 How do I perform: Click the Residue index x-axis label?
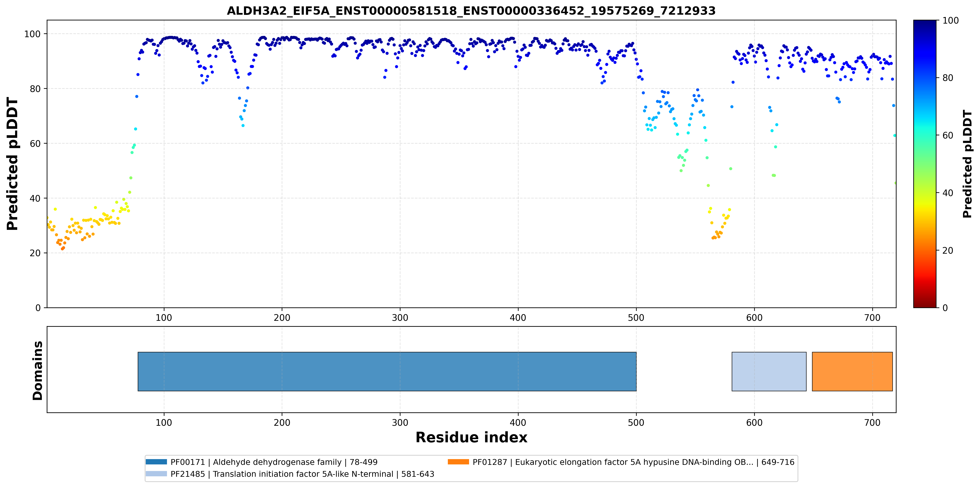pos(471,437)
